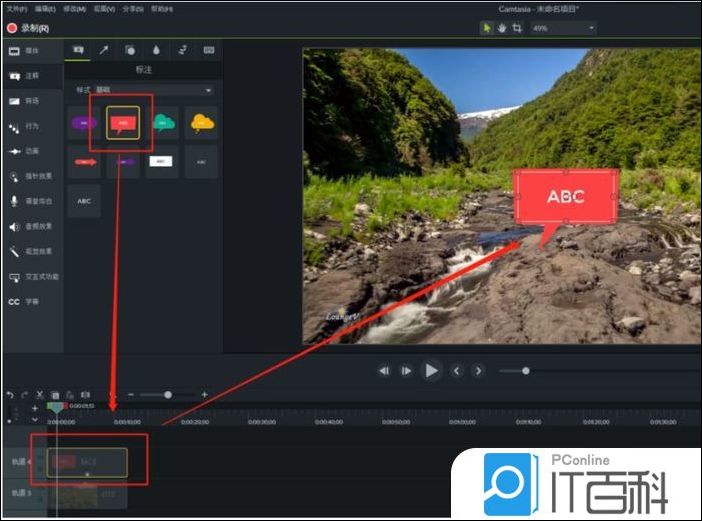702x521 pixels.
Task: Open the Voice Narration panel
Action: [32, 201]
